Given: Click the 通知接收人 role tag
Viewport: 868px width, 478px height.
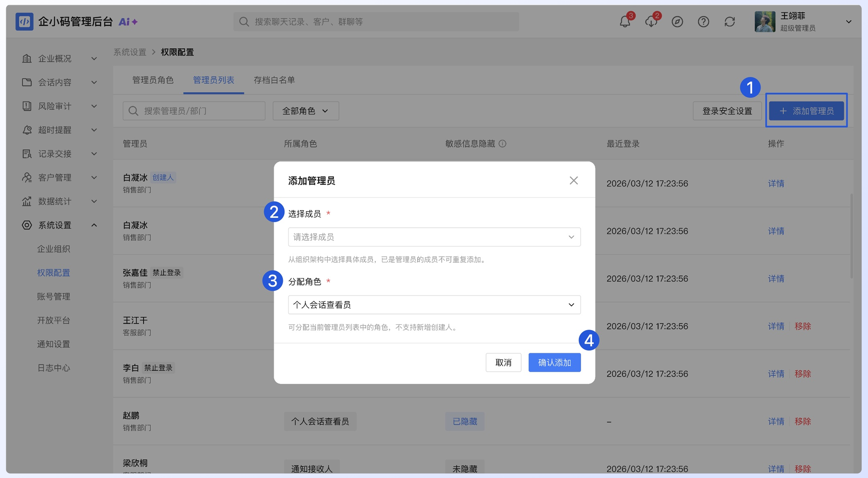Looking at the screenshot, I should (312, 467).
